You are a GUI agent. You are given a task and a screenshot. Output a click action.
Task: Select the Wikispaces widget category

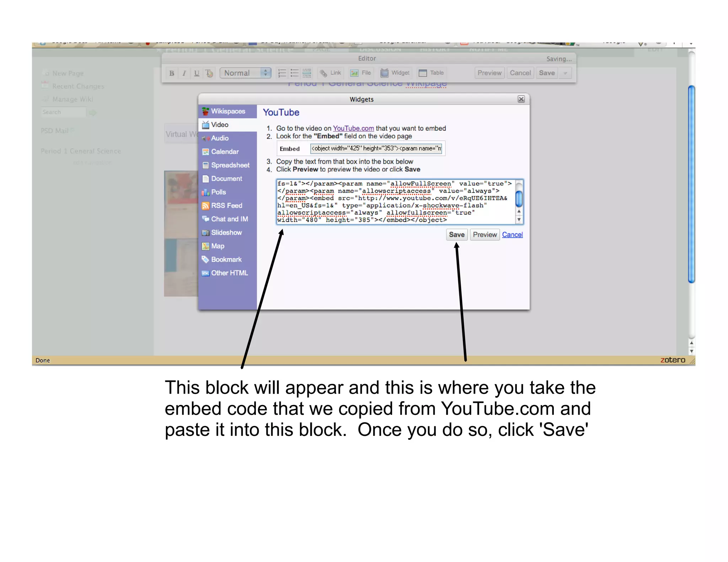click(227, 111)
